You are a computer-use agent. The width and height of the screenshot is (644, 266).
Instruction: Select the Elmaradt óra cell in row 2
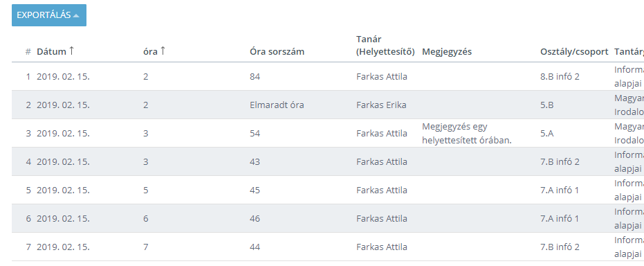click(277, 105)
